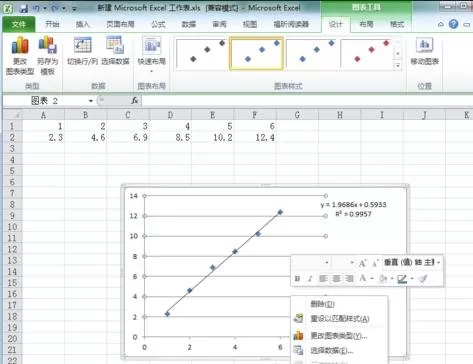Click Bold icon in mini toolbar
This screenshot has height=364, width=473.
pos(297,279)
